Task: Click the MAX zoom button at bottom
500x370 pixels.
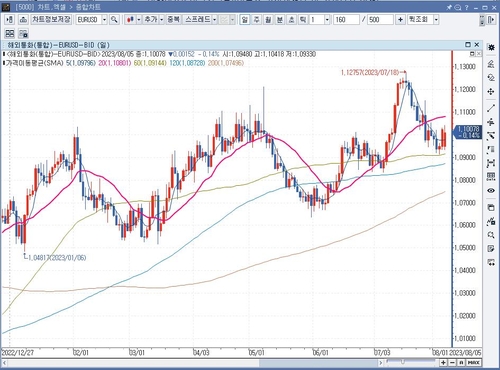Action: pyautogui.click(x=473, y=362)
